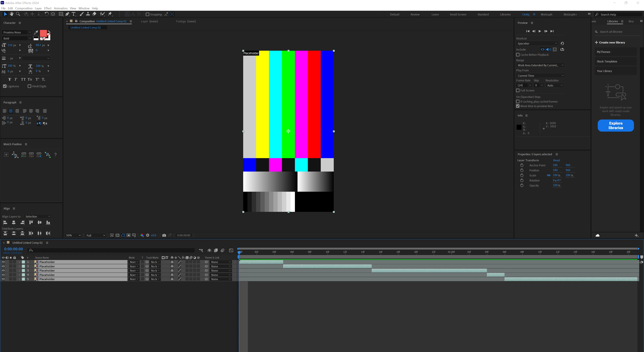Take a snapshot with camera icon
Screen dimensions: 644x352
pos(164,235)
